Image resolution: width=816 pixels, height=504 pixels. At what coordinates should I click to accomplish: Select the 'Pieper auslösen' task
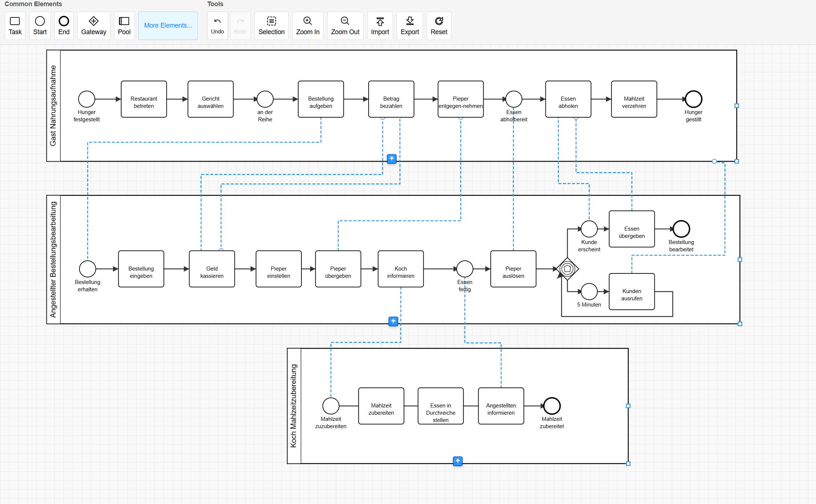[513, 269]
